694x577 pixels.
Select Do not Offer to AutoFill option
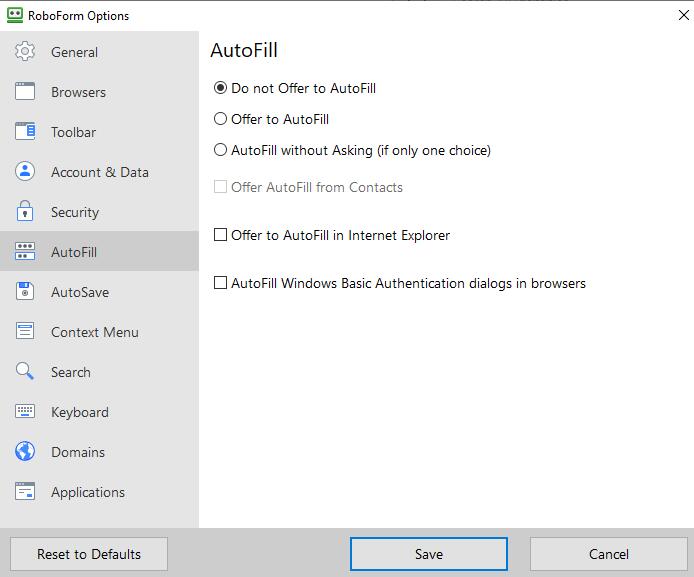pos(221,88)
